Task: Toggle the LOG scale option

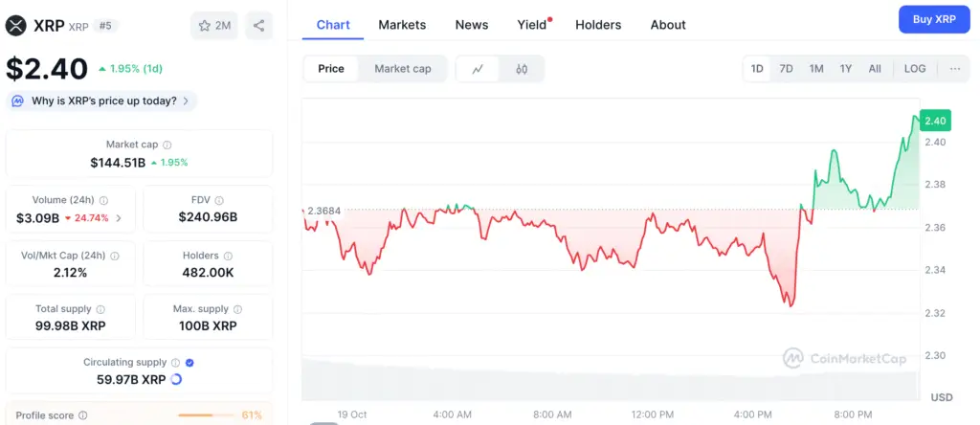Action: (915, 69)
